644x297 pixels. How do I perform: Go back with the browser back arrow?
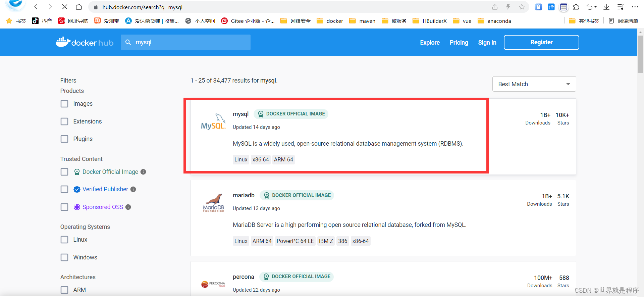click(x=36, y=7)
